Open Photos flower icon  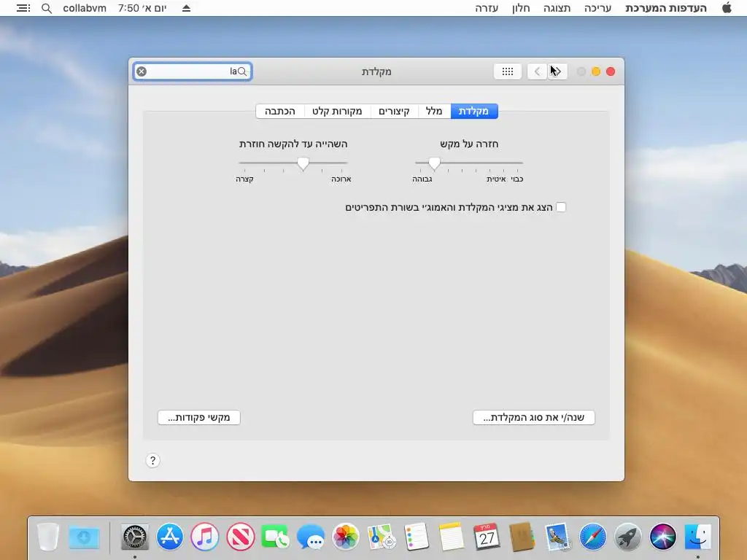(346, 537)
